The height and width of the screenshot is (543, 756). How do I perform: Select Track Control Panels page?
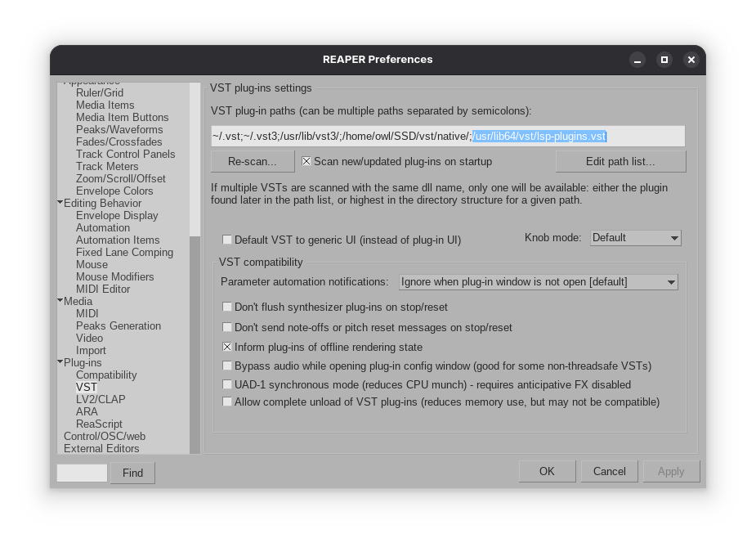(x=125, y=154)
